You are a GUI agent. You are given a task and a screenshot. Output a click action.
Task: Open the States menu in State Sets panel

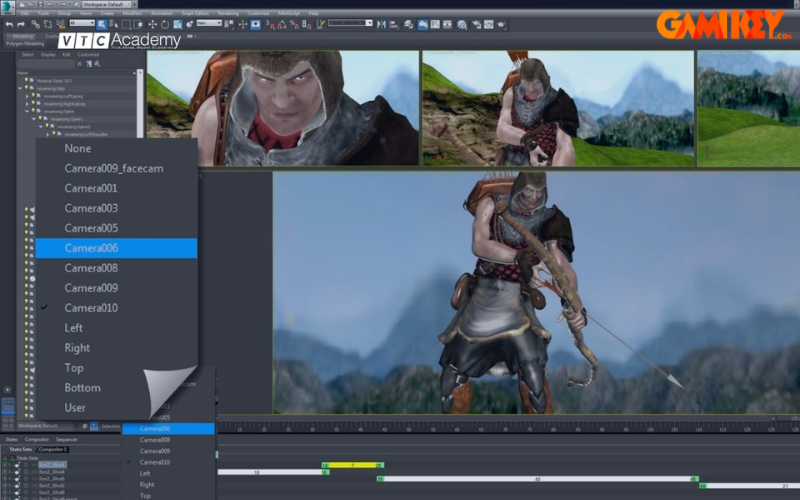[12, 439]
